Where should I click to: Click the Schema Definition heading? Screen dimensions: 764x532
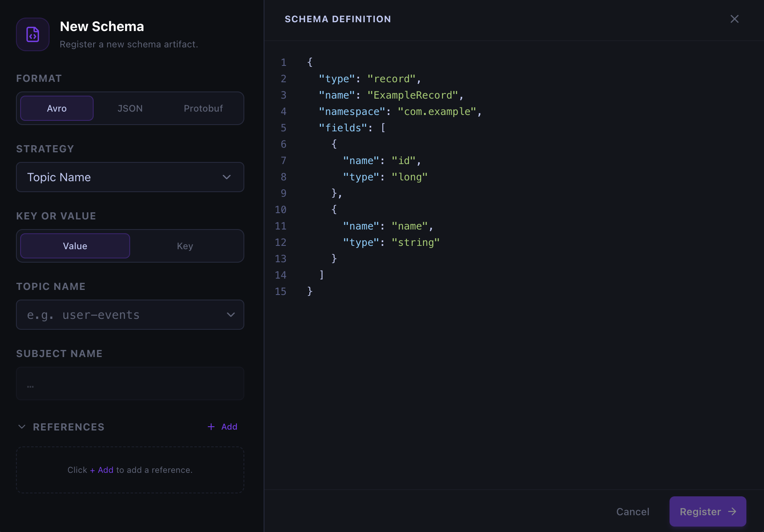point(338,19)
